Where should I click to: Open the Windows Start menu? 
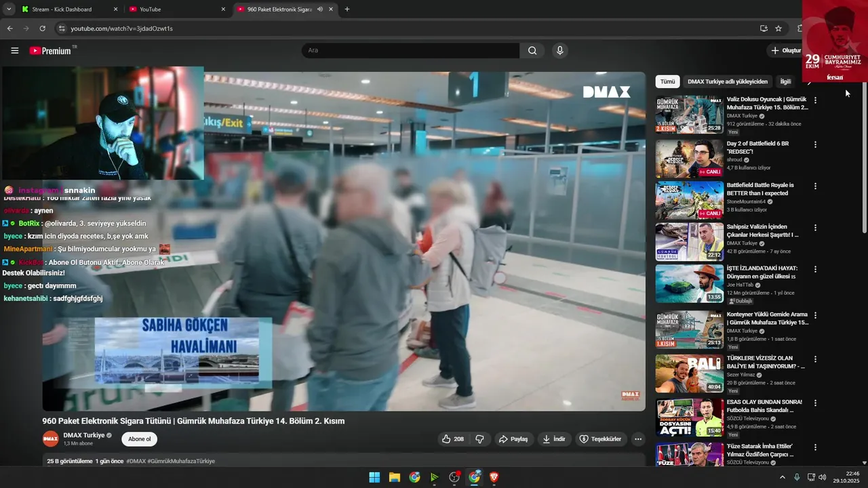click(374, 477)
